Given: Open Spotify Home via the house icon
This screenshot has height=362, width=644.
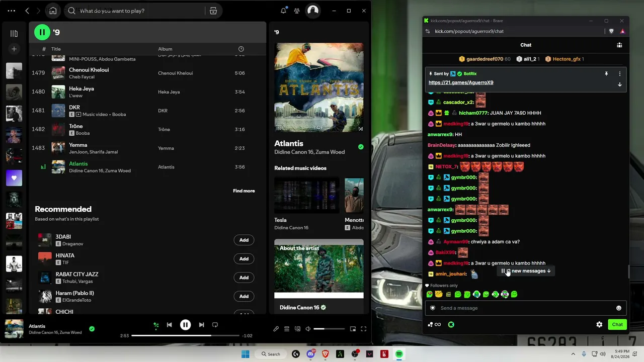Looking at the screenshot, I should [53, 11].
